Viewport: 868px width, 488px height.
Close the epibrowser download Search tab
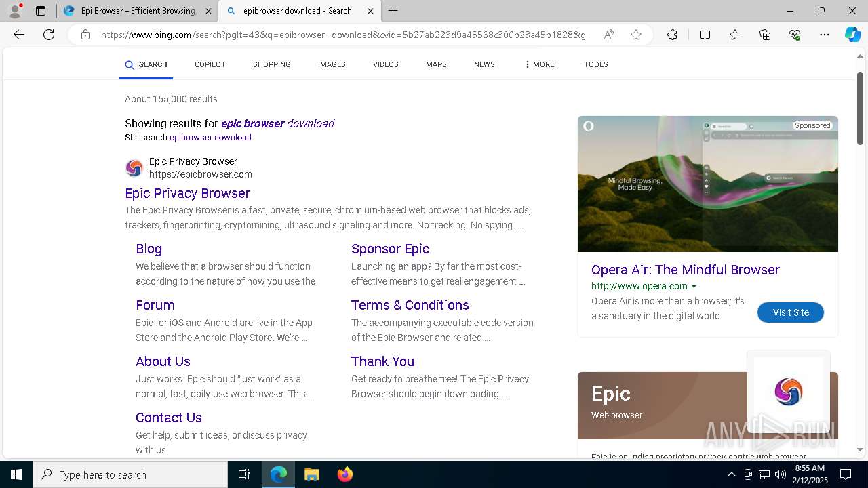[x=370, y=11]
